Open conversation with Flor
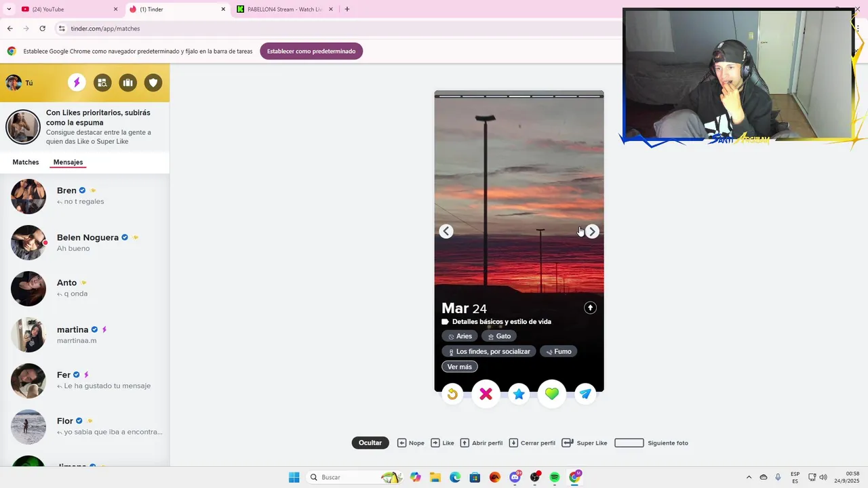Image resolution: width=868 pixels, height=488 pixels. 85,426
